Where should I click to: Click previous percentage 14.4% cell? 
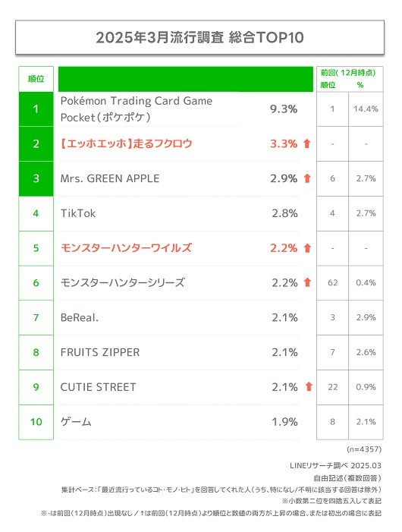coord(366,109)
